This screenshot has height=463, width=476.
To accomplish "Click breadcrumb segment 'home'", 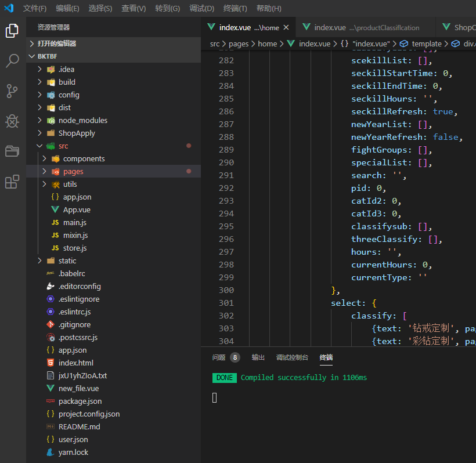I will (x=267, y=44).
